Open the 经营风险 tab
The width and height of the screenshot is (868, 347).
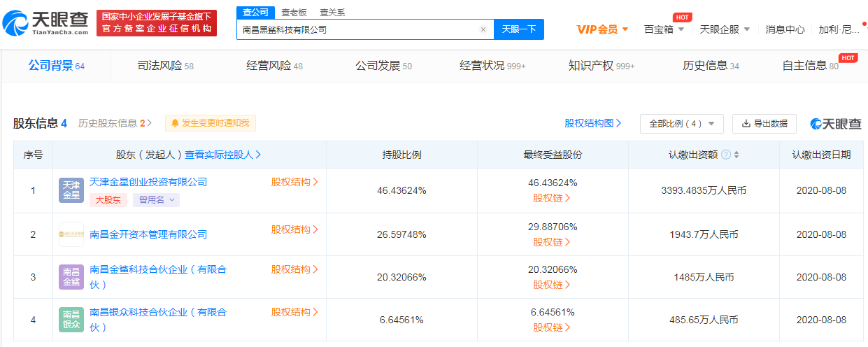point(274,66)
